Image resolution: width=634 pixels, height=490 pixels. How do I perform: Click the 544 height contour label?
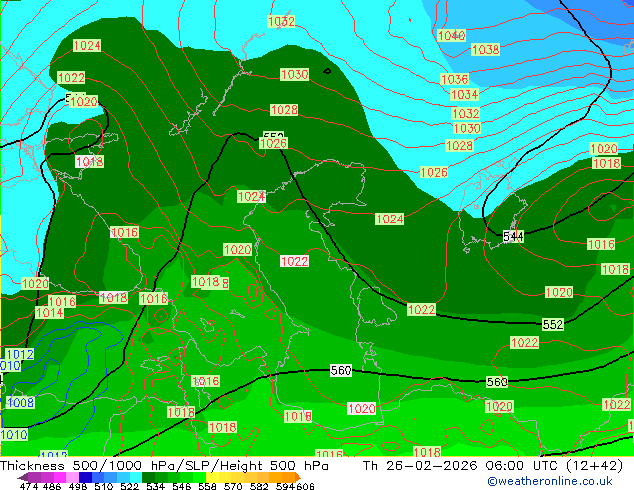513,237
